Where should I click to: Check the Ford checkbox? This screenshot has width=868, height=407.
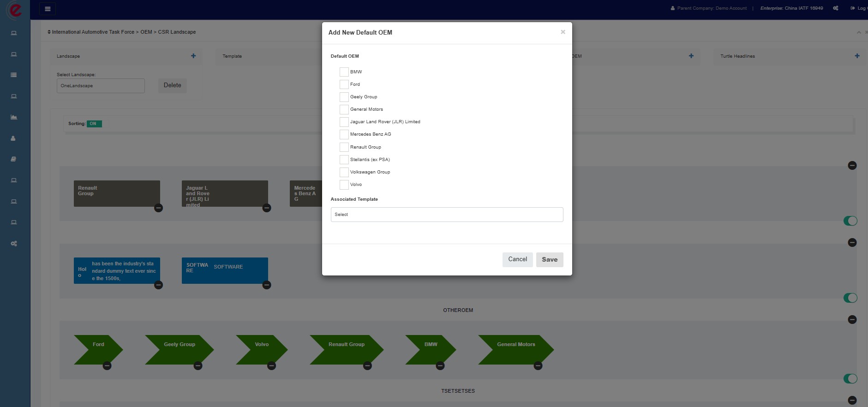(x=344, y=84)
